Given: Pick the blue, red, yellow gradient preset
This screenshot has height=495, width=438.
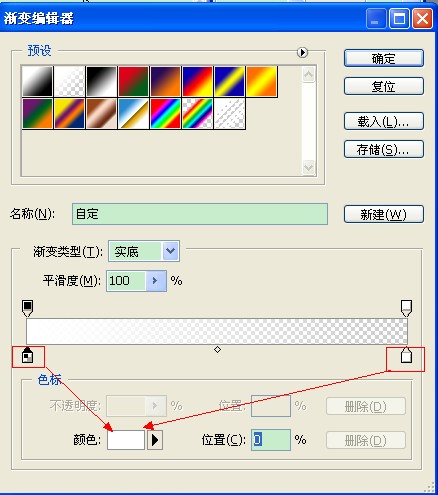Looking at the screenshot, I should (197, 81).
